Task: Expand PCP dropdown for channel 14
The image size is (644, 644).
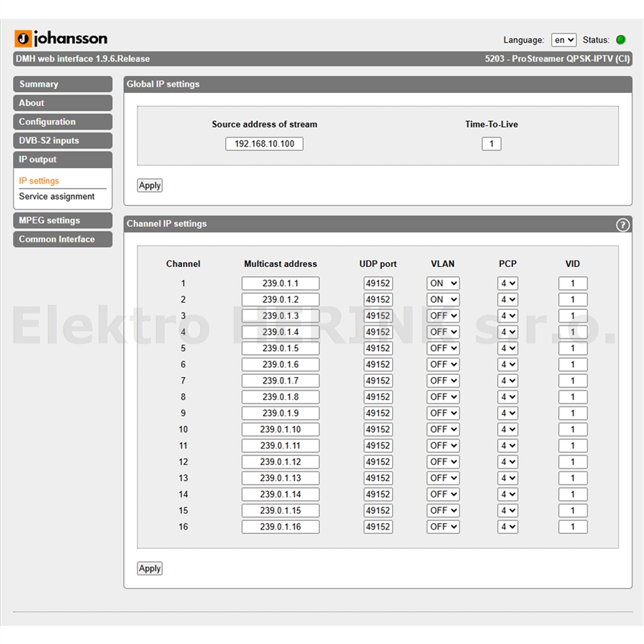Action: pos(507,494)
